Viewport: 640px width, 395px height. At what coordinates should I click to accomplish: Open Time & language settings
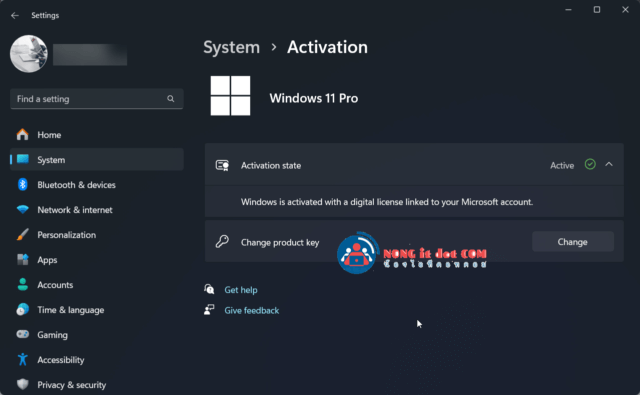[97, 310]
